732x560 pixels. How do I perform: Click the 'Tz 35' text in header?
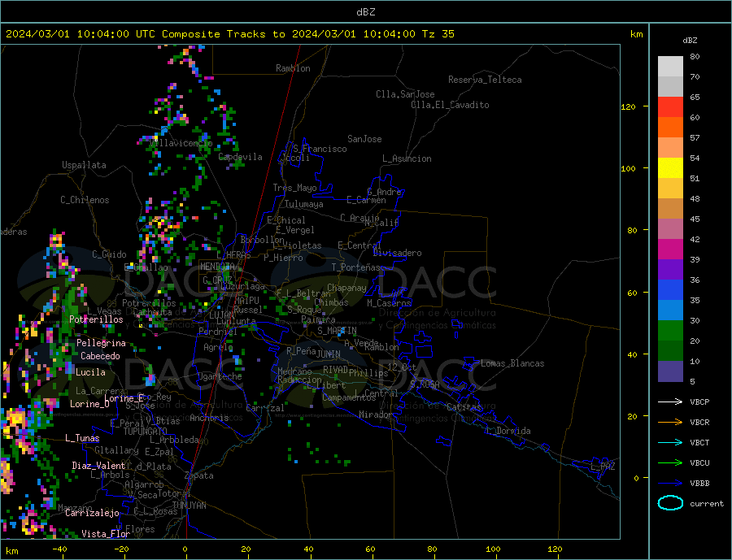click(438, 34)
